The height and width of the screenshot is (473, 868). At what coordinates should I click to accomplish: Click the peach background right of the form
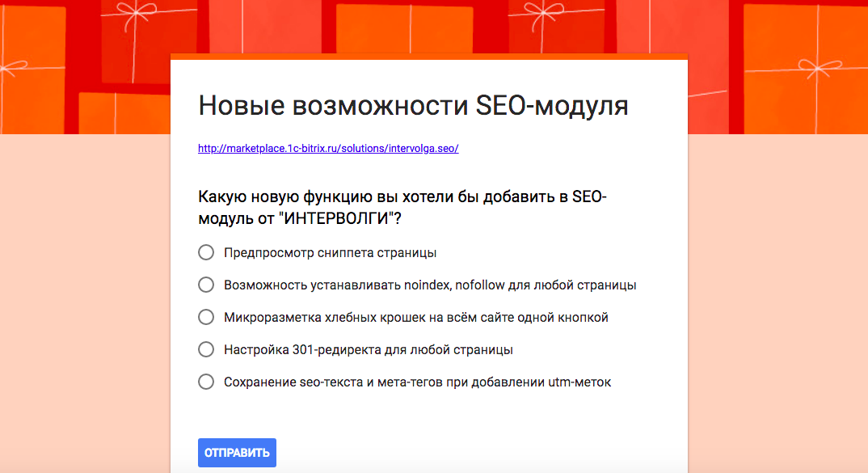click(776, 307)
